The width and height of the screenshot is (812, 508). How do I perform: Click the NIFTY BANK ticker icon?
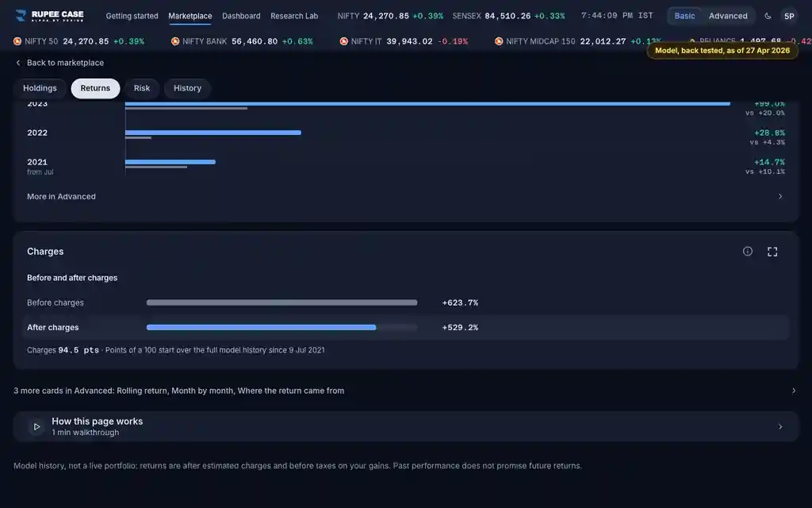coord(175,41)
